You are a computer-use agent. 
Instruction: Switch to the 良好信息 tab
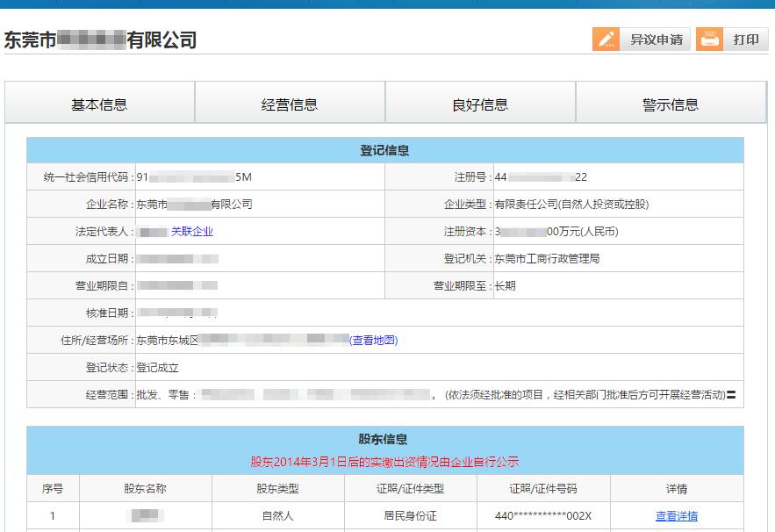tap(480, 103)
